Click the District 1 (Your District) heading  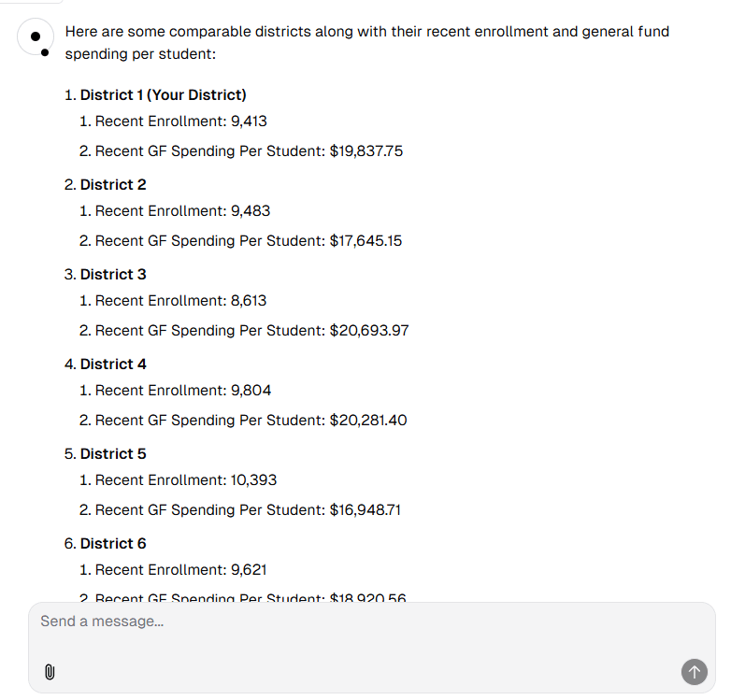pos(163,95)
